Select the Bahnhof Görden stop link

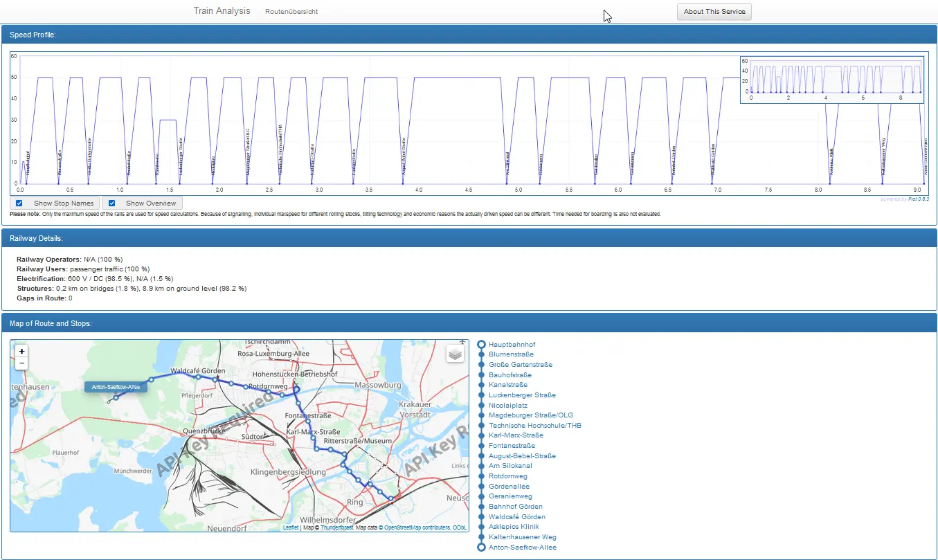coord(515,507)
